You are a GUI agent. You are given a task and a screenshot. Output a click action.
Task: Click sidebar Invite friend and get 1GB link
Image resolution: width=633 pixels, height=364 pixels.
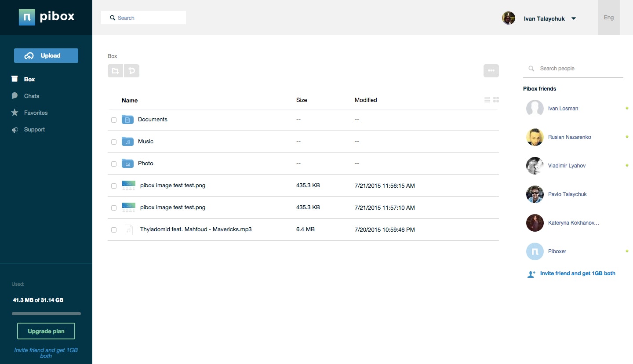pos(46,353)
